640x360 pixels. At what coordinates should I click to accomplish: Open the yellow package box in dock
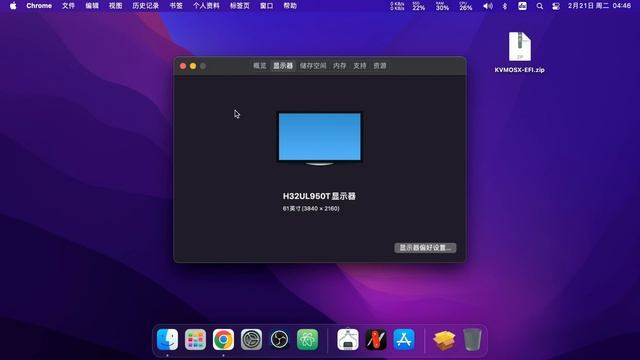444,339
